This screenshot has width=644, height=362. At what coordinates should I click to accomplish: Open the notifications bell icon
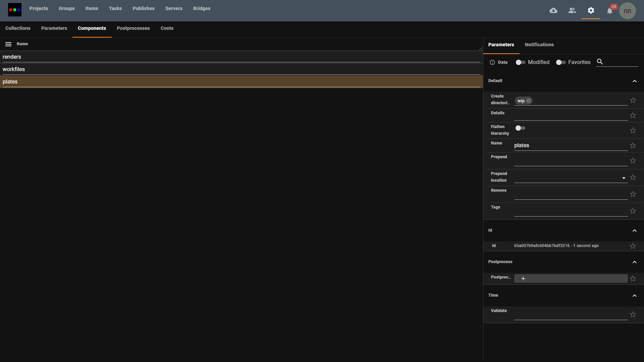pos(610,11)
